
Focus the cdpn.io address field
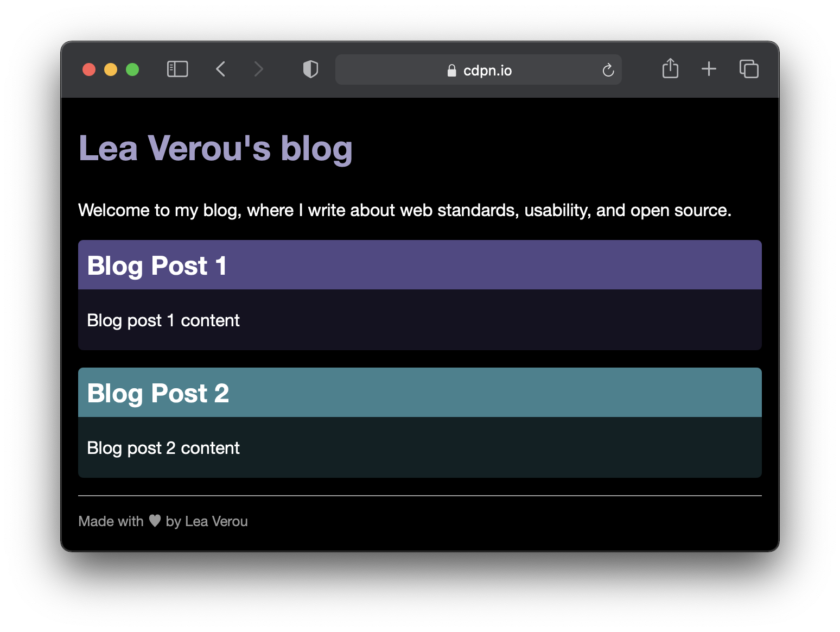[487, 71]
